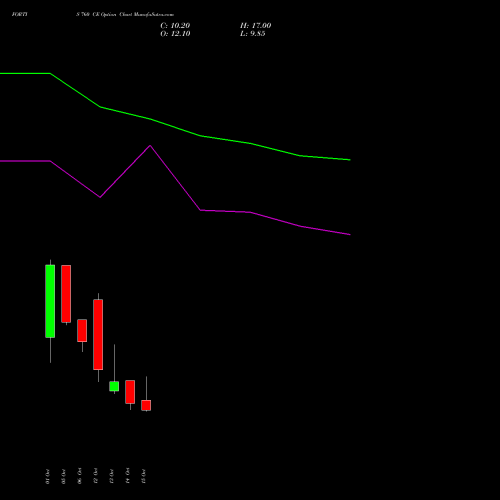Select the small red candlestick for 06 Oct
This screenshot has width=500, height=500.
(x=82, y=330)
